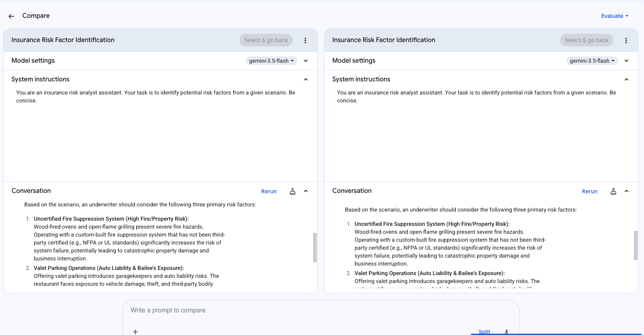The image size is (644, 335).
Task: Click right conversation scrollbar thumb
Action: 636,245
